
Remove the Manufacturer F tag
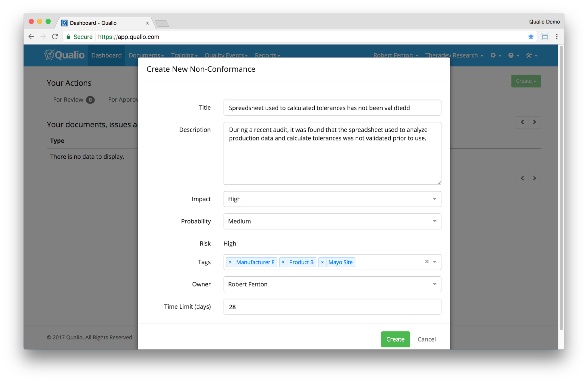tap(230, 262)
